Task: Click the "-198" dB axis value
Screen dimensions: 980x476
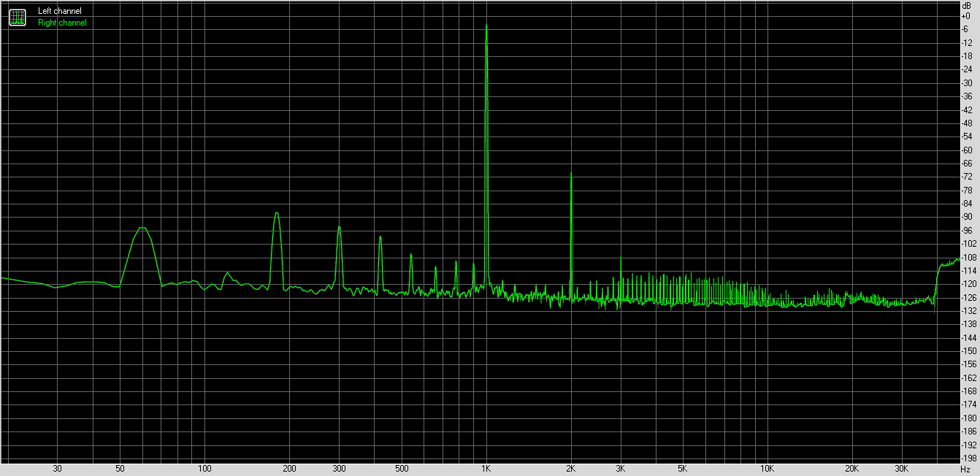Action: 969,458
